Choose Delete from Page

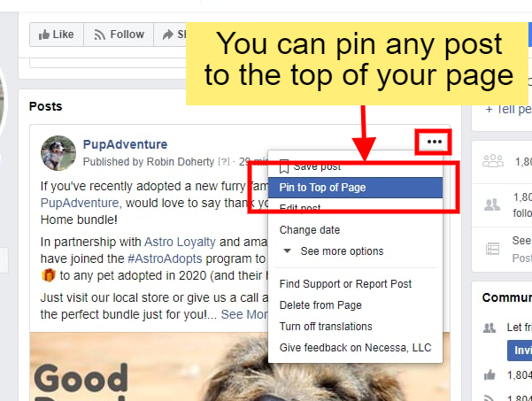pyautogui.click(x=320, y=305)
